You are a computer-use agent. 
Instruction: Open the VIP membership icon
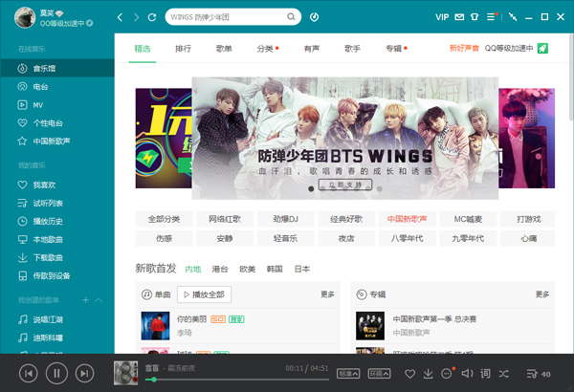442,17
